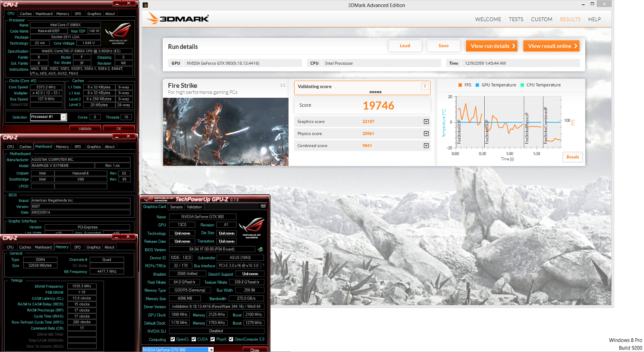Click the motherboard model RAMPAGE V EXTREME
The image size is (644, 352).
coord(63,165)
